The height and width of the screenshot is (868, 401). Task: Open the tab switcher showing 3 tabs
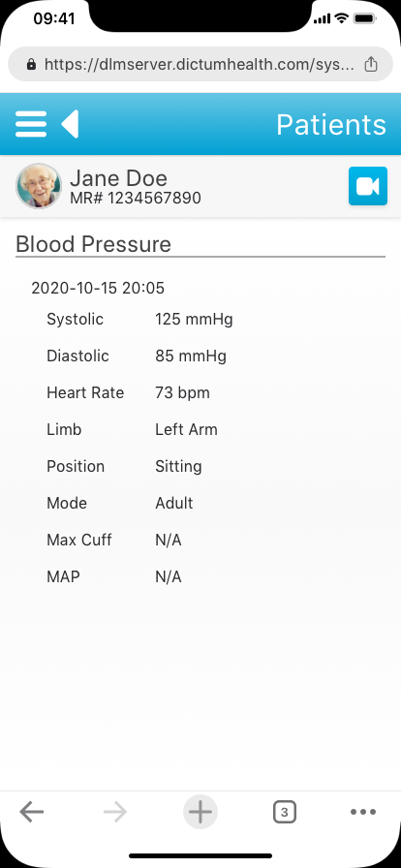pos(285,812)
